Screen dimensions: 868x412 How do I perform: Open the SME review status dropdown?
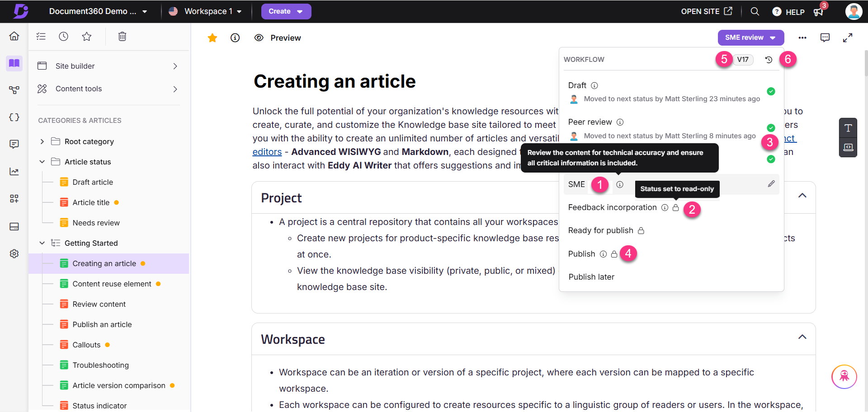[x=750, y=37]
